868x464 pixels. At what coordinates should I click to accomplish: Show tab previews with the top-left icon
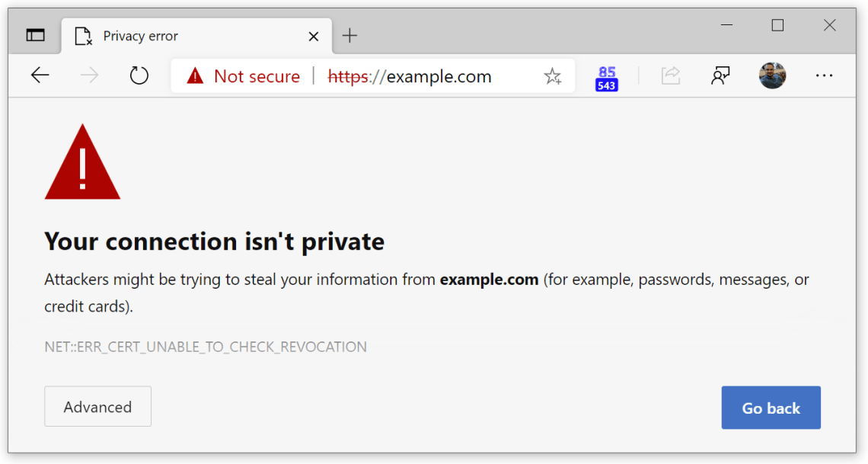[x=34, y=35]
